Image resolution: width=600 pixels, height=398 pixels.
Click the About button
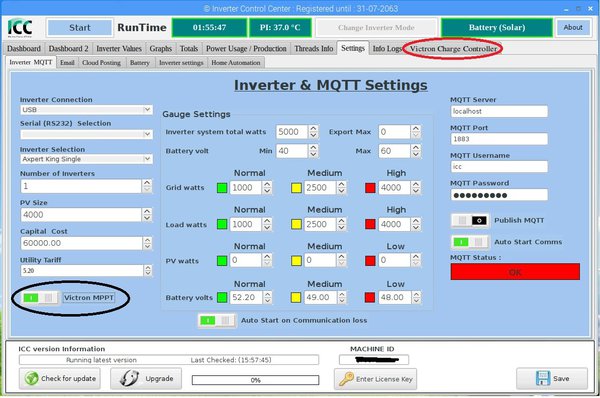coord(573,28)
